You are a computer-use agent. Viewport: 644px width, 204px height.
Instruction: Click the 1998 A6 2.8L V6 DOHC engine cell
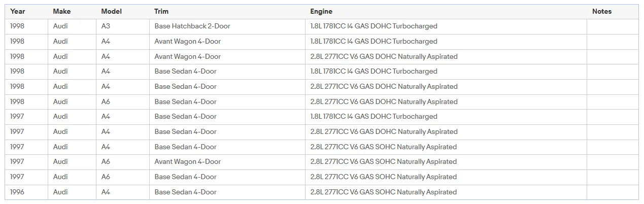(446, 101)
